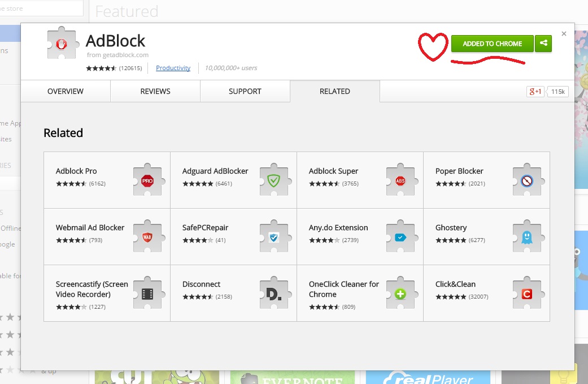Click the Disconnect title

point(202,284)
